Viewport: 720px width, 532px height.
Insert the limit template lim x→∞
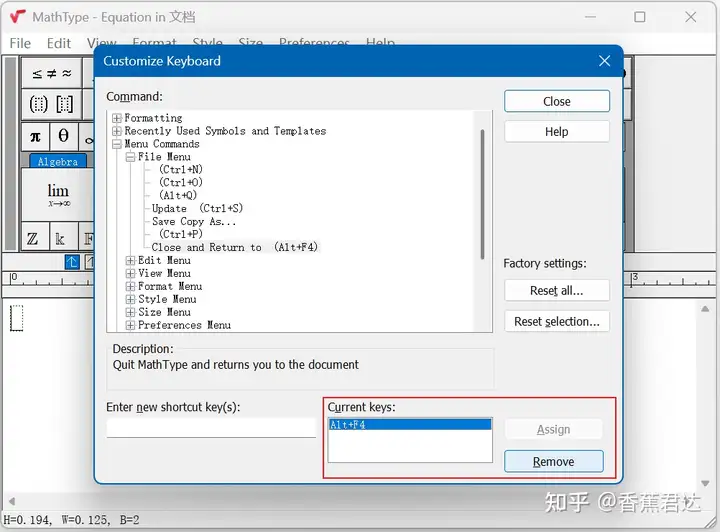(x=58, y=195)
